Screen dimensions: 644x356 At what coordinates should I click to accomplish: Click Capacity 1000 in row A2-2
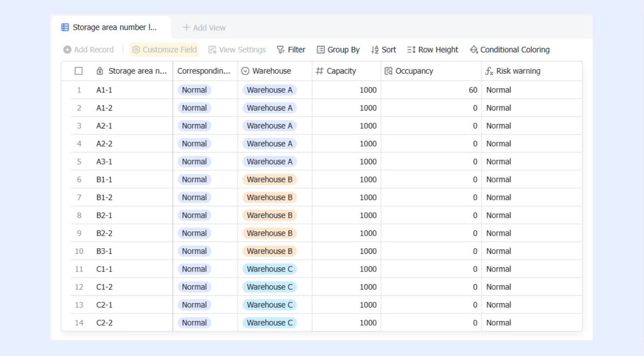coord(368,144)
